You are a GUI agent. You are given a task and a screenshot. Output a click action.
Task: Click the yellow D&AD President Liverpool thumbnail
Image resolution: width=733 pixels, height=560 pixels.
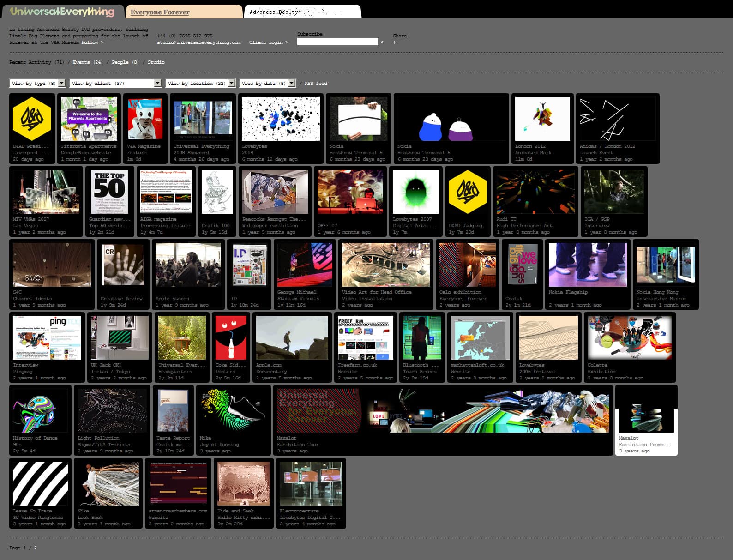[32, 119]
